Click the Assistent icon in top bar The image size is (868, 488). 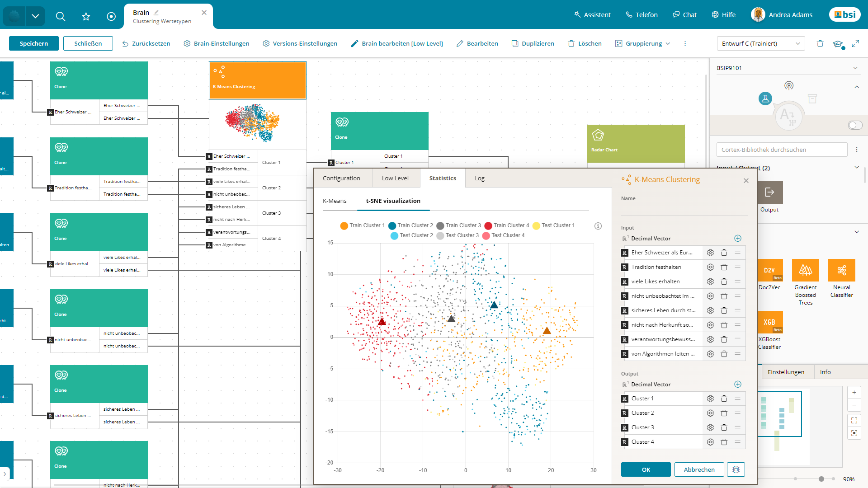point(577,14)
